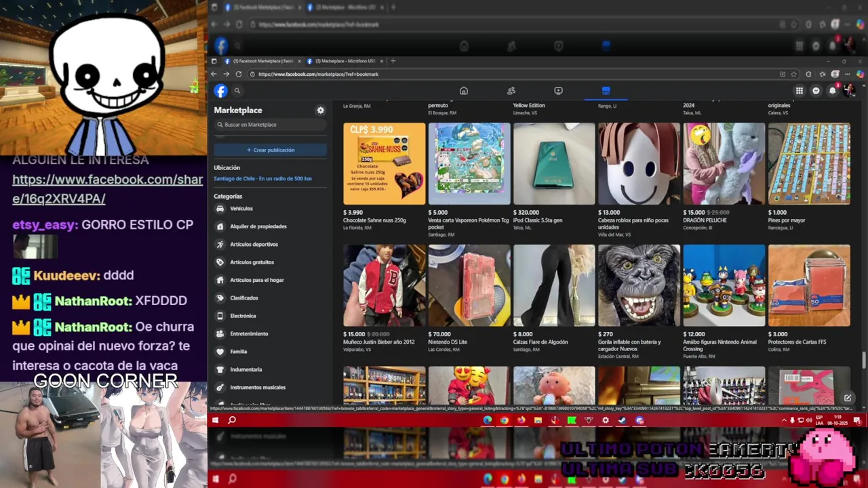Close the Facebook Marketplace browser tab
Image resolution: width=868 pixels, height=488 pixels.
pyautogui.click(x=299, y=61)
